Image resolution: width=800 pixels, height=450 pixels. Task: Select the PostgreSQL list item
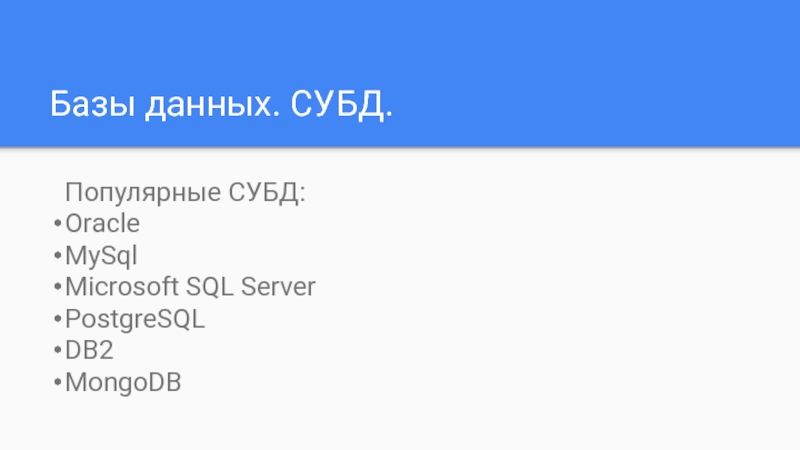coord(134,319)
